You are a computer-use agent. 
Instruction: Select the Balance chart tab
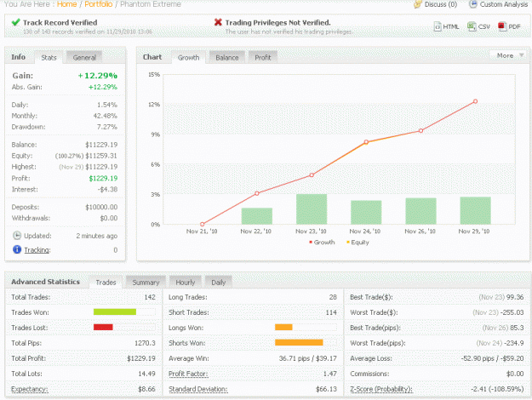227,58
